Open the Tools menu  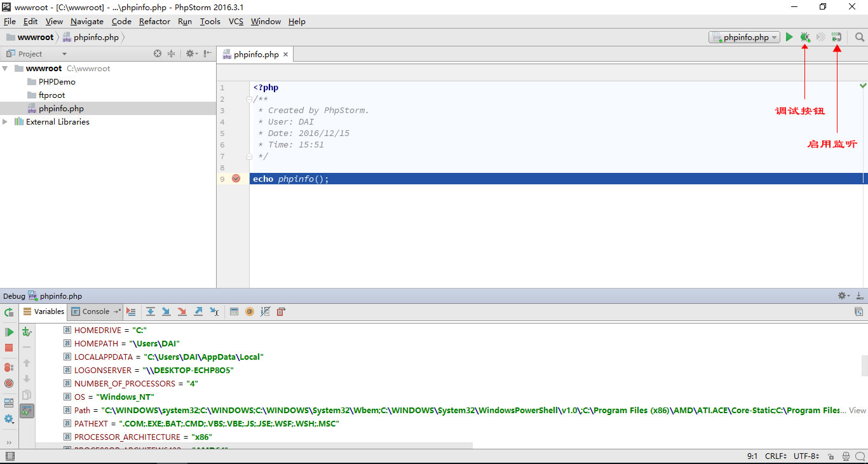[x=210, y=21]
